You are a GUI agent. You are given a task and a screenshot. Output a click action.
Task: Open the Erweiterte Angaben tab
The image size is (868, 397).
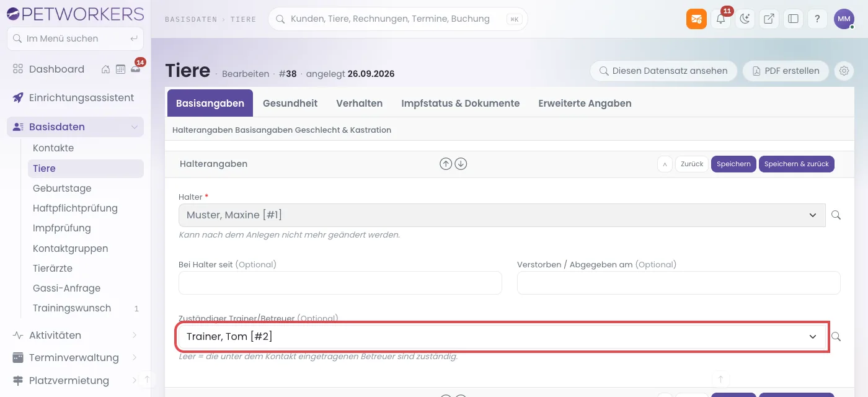585,104
